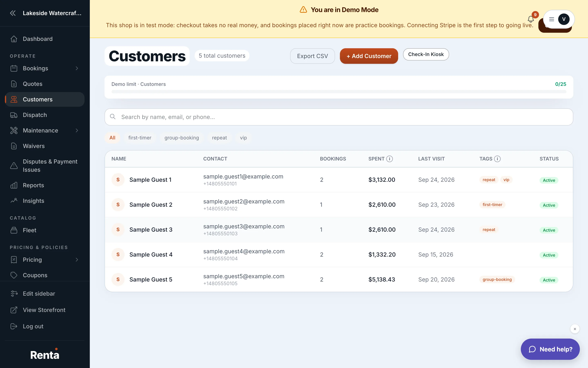Viewport: 588px width, 368px height.
Task: Click the Demo limit Customers progress bar
Action: (339, 92)
